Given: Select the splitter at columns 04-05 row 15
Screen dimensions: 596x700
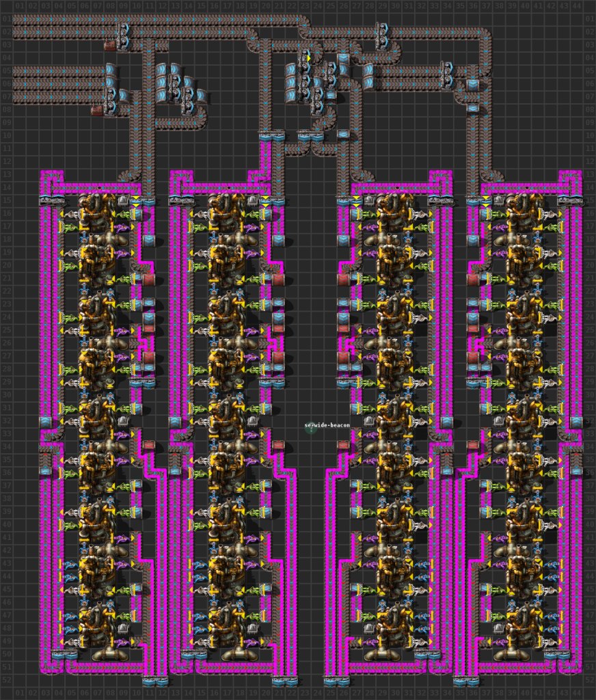Looking at the screenshot, I should click(52, 200).
